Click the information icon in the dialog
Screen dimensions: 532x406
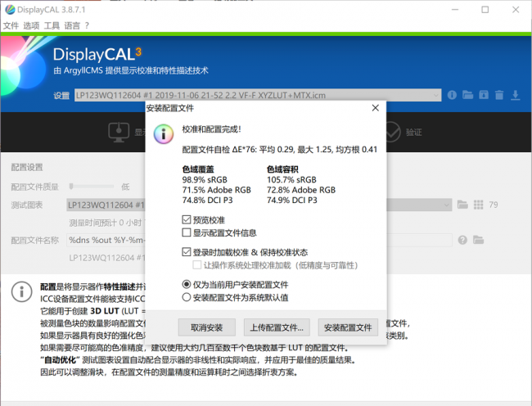[164, 134]
